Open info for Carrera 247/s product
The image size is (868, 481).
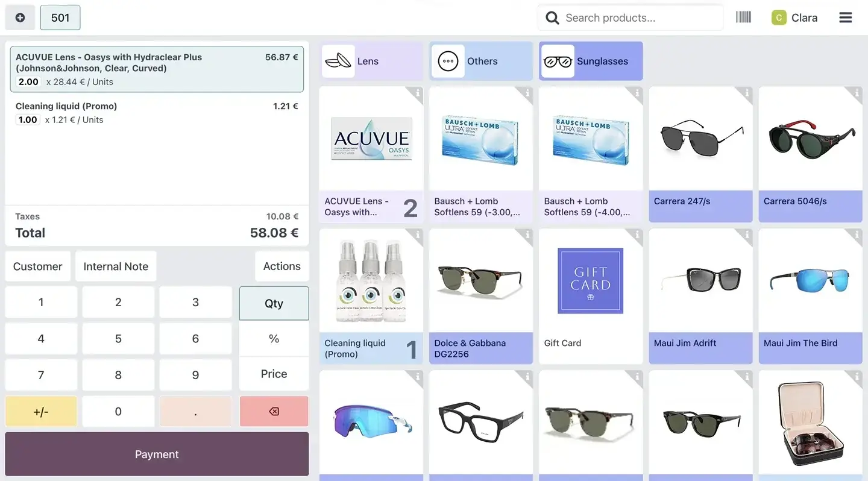[x=746, y=93]
